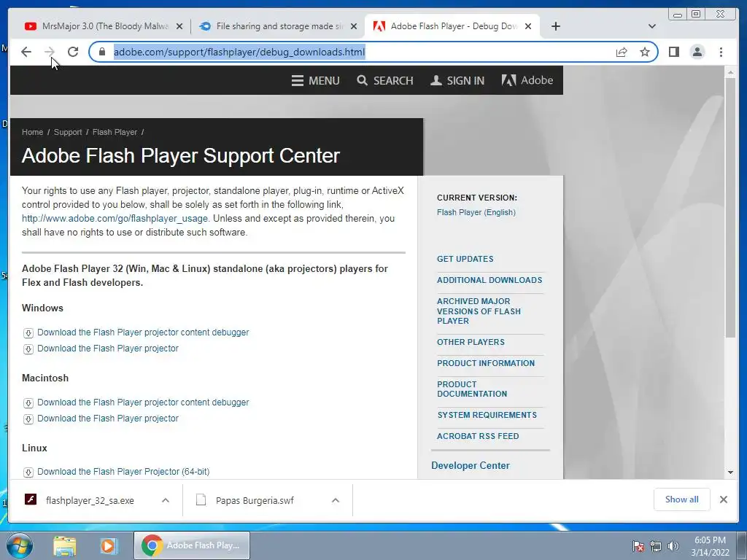Download Windows Flash Player projector
Viewport: 747px width, 560px height.
108,348
